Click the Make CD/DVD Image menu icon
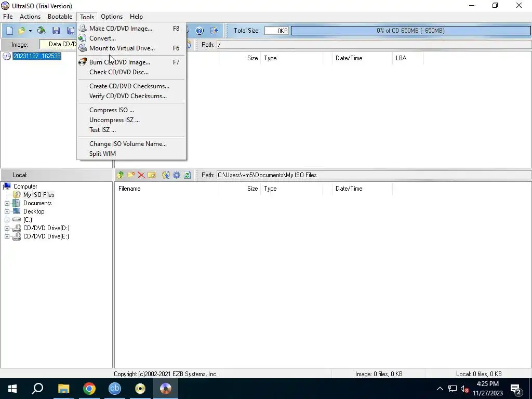Screen dimensions: 532x399 pos(83,29)
